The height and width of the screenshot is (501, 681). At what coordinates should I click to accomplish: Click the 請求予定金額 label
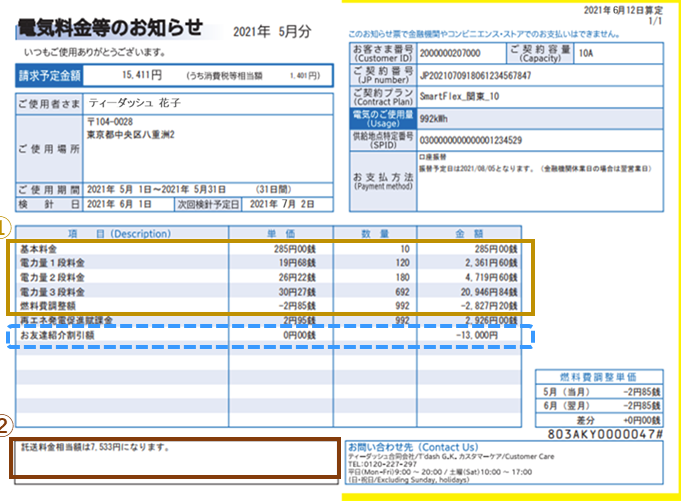50,76
